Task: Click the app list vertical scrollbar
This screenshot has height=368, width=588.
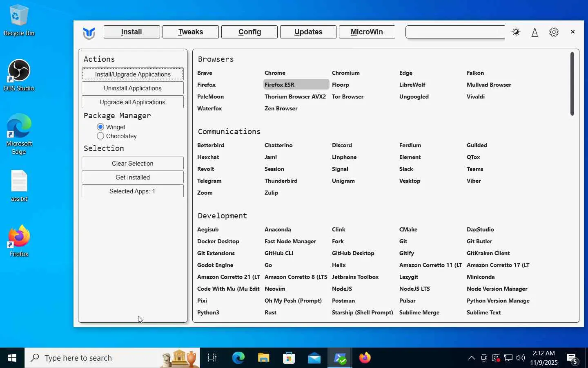Action: pos(572,84)
